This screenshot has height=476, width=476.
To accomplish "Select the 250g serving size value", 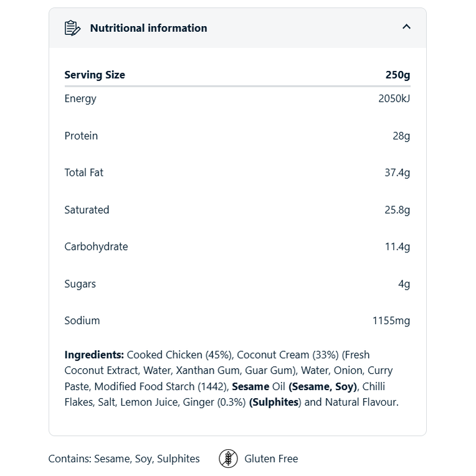I will coord(397,75).
